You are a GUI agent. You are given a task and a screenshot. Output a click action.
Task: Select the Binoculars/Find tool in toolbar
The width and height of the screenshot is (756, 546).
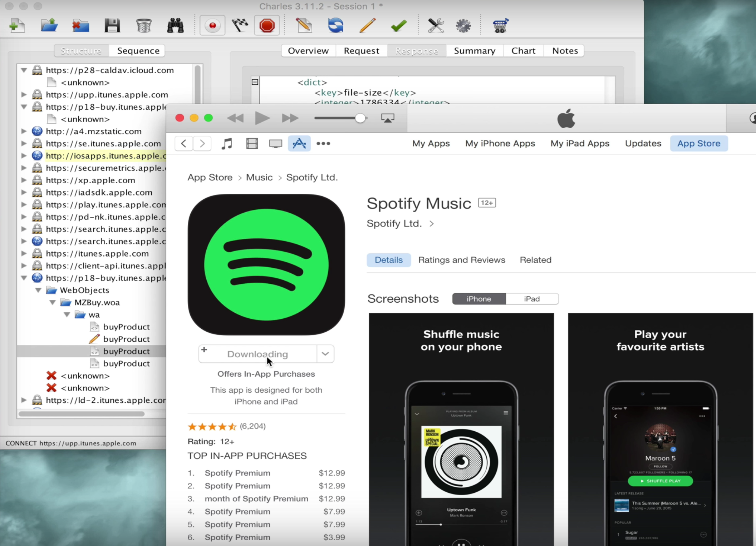[176, 25]
